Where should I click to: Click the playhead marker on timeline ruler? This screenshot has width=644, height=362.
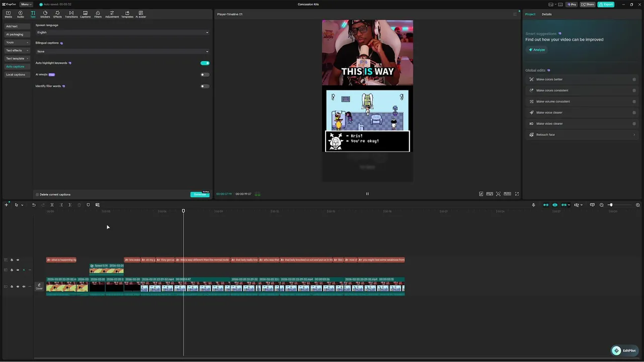[183, 211]
